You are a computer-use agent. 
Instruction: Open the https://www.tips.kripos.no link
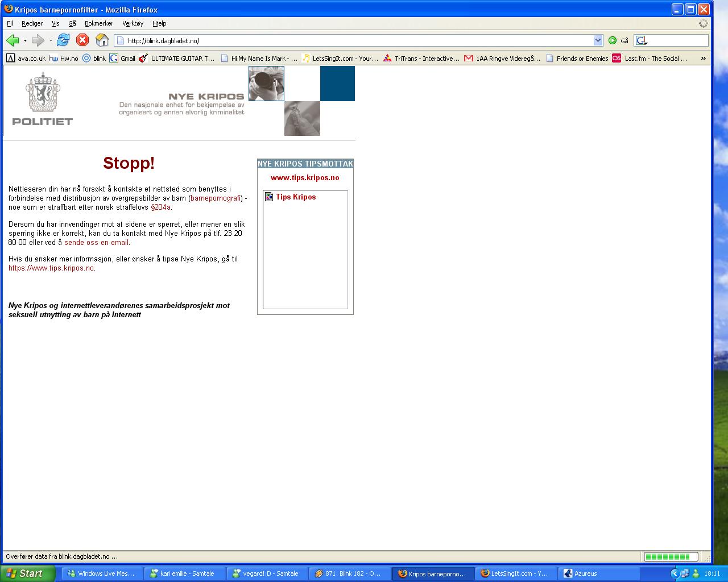point(51,268)
